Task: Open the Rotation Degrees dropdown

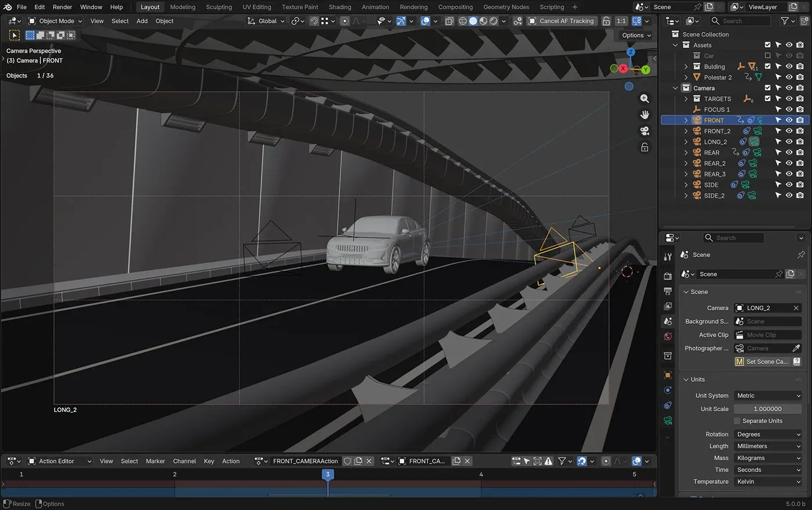Action: 768,434
